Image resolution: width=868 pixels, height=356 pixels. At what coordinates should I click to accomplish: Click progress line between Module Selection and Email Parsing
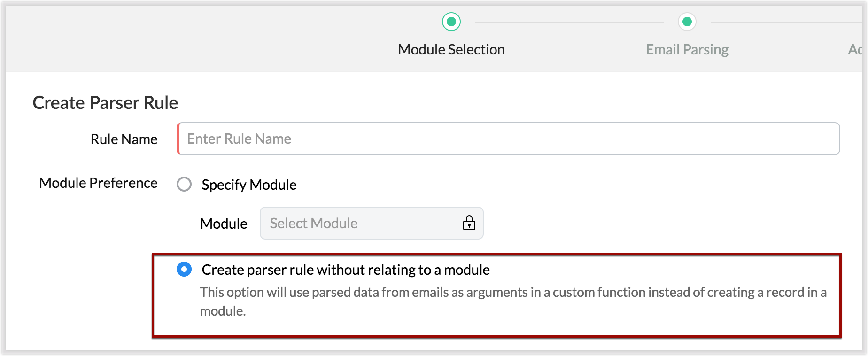(569, 22)
